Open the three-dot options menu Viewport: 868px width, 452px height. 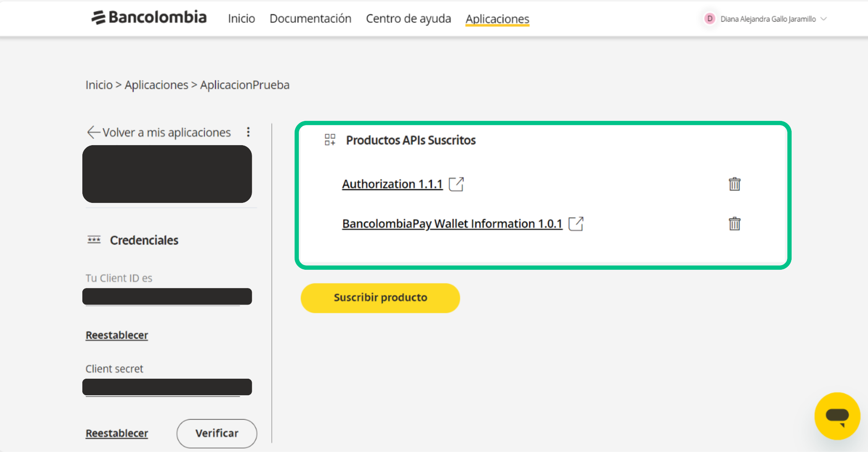click(x=248, y=132)
